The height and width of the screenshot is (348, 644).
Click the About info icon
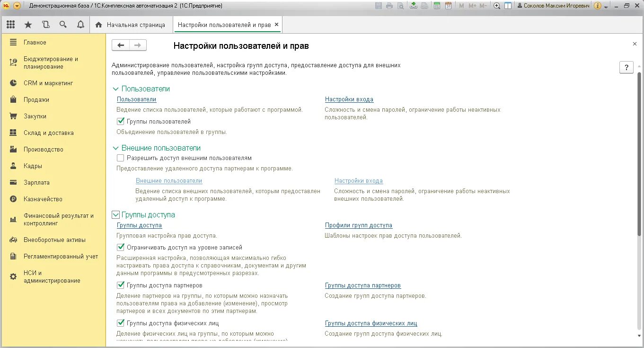point(597,6)
